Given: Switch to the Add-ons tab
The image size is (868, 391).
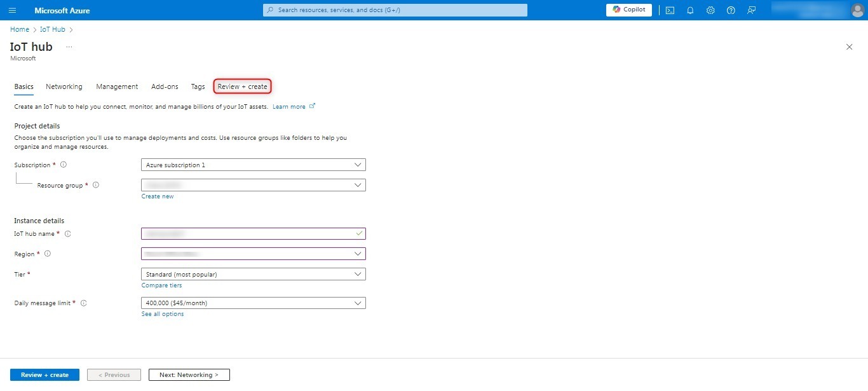Looking at the screenshot, I should point(165,86).
